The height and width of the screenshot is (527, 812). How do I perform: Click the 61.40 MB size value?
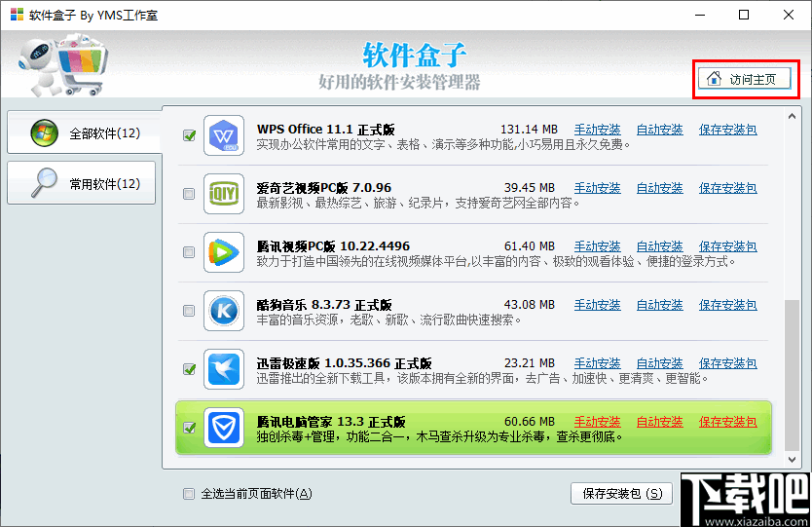point(530,246)
